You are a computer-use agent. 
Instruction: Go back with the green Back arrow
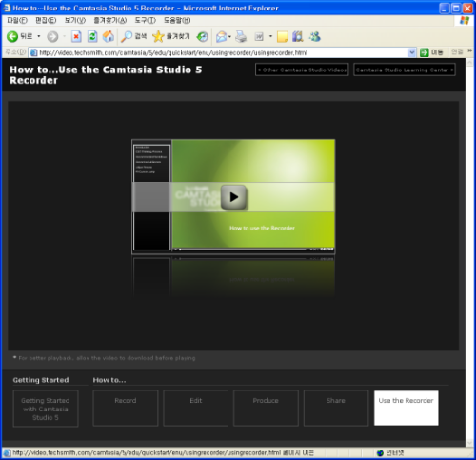tap(12, 37)
